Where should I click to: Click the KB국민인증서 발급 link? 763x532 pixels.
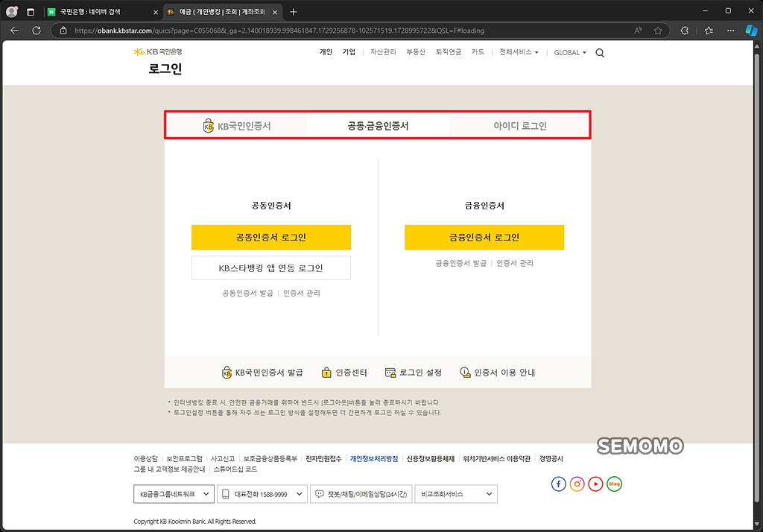pyautogui.click(x=262, y=373)
